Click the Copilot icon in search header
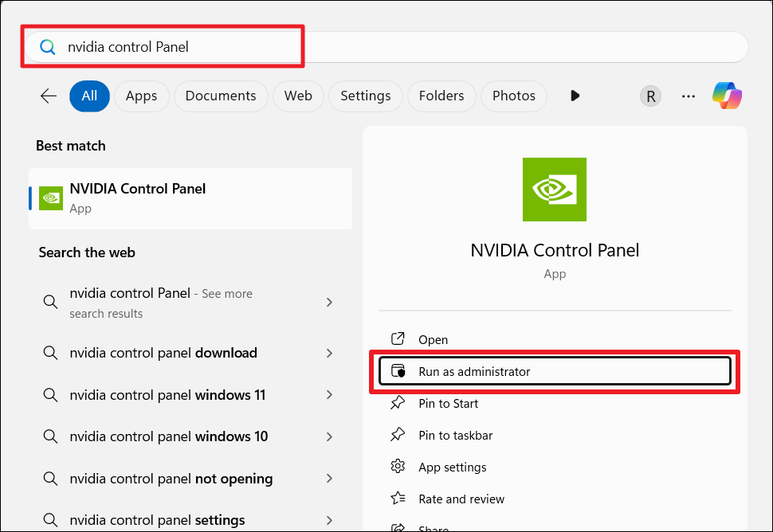The width and height of the screenshot is (773, 532). [x=727, y=96]
